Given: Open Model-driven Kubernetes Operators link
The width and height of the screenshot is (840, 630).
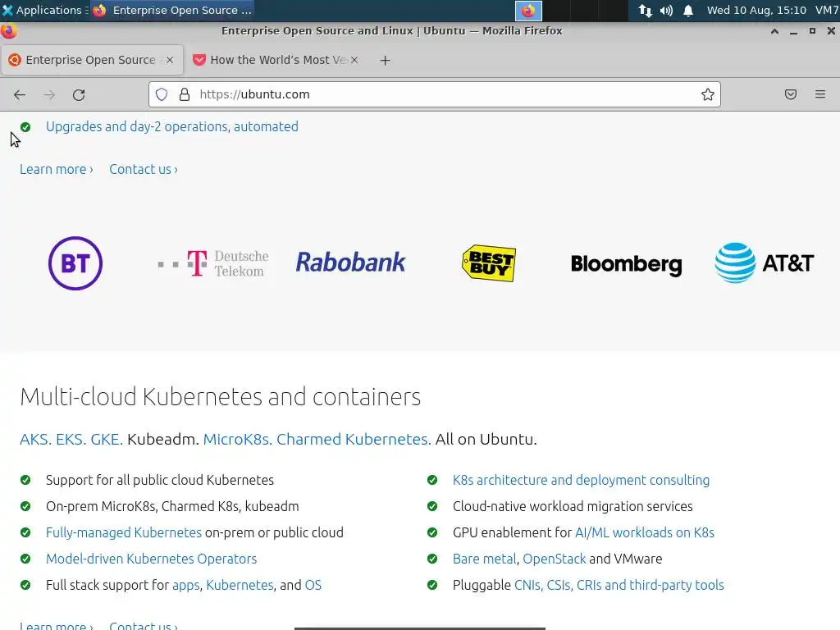Looking at the screenshot, I should [152, 559].
